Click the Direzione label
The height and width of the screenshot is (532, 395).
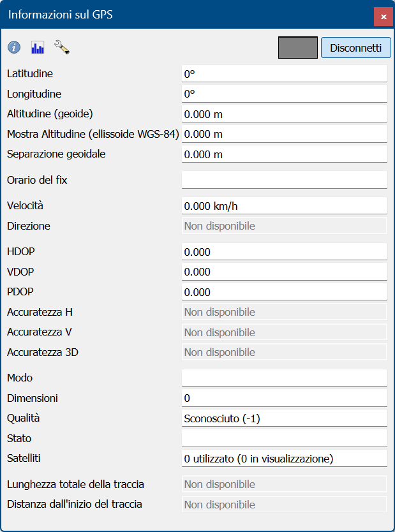coord(29,226)
